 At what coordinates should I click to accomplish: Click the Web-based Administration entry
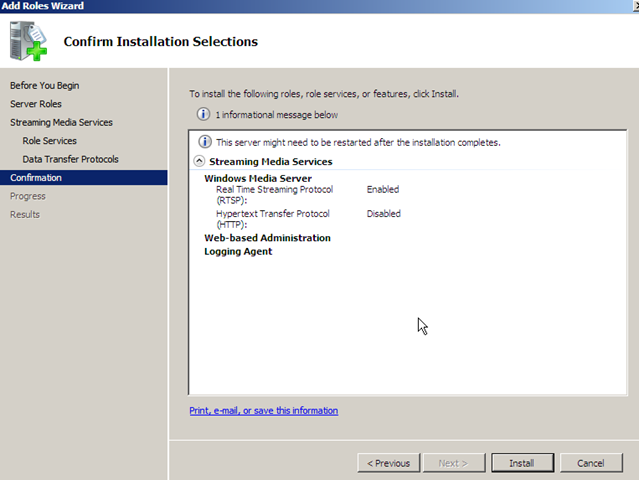[267, 238]
